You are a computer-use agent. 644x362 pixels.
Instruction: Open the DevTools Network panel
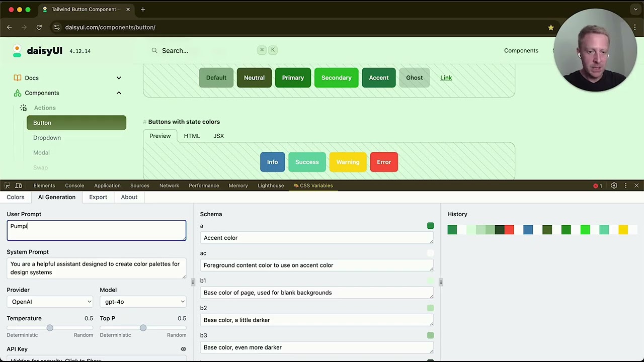coord(169,186)
